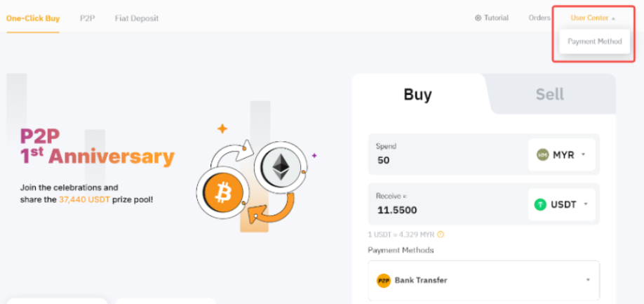Click the green USDT token icon
The image size is (644, 304).
click(540, 204)
